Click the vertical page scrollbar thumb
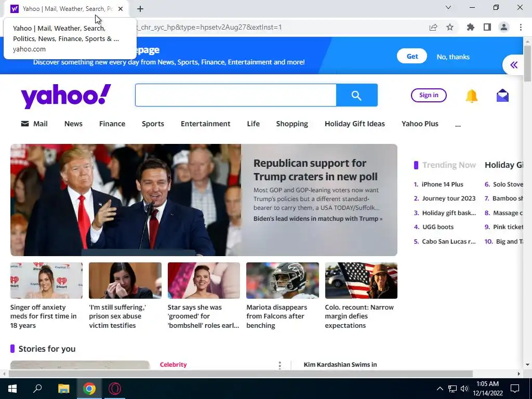Image resolution: width=532 pixels, height=399 pixels. click(527, 63)
